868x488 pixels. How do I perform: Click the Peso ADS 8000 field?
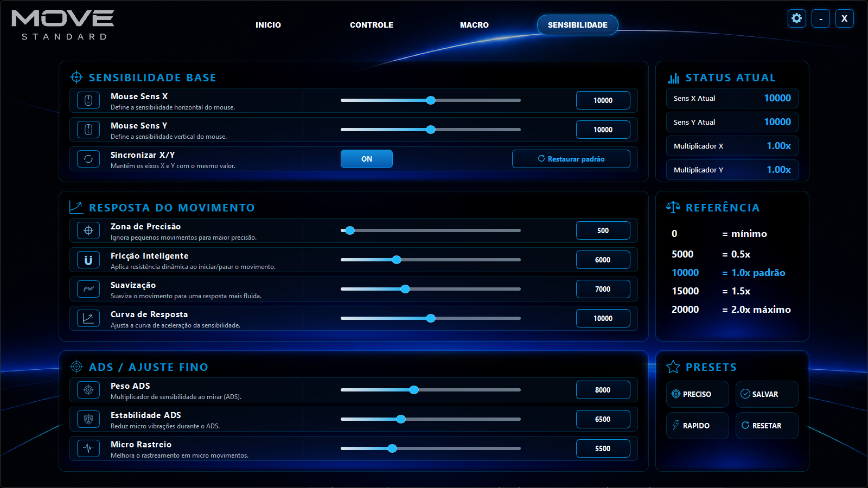(x=603, y=390)
